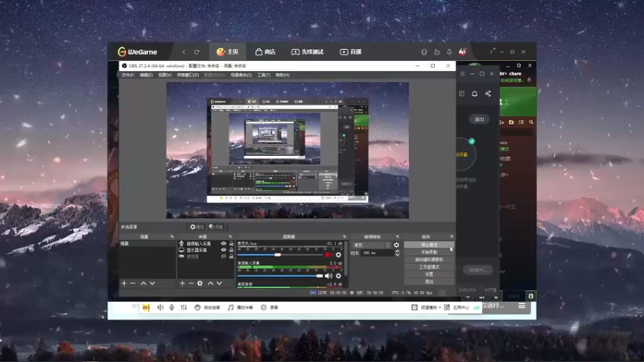Pop out the scenes dock panel
Viewport: 644px width, 362px height.
click(172, 237)
